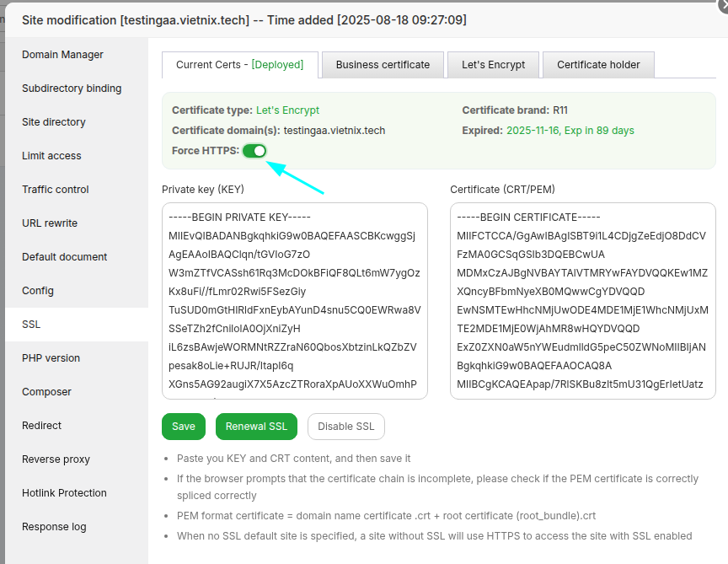Open the Limit access section
Screen dimensions: 728x564
pos(51,156)
